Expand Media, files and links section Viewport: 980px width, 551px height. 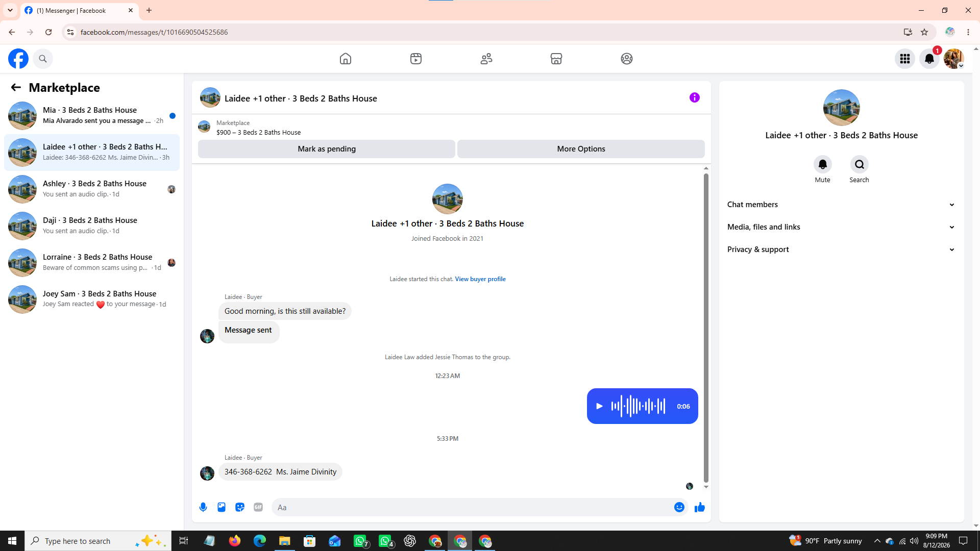(x=841, y=227)
